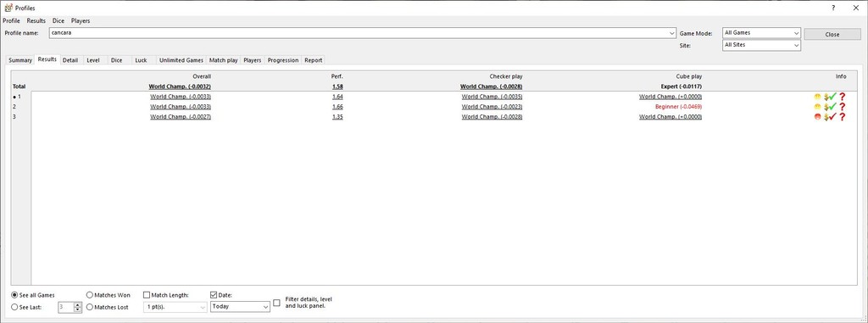Switch to the Progression tab

tap(283, 60)
